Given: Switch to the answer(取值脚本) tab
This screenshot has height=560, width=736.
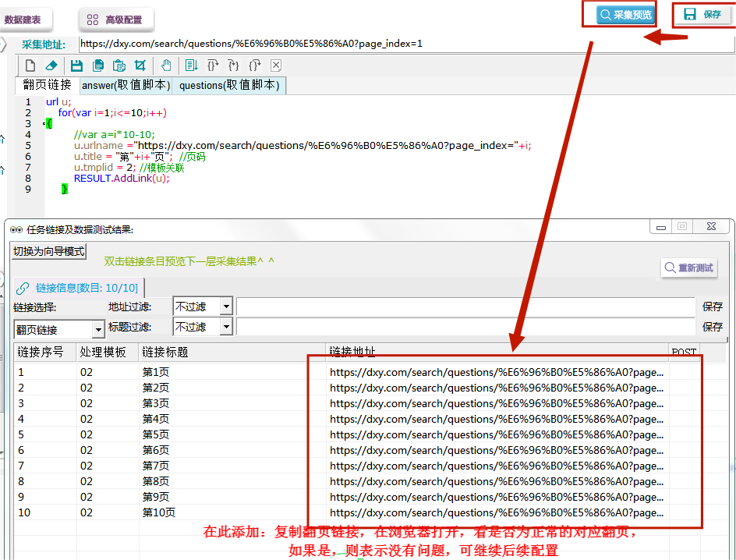Looking at the screenshot, I should click(126, 86).
